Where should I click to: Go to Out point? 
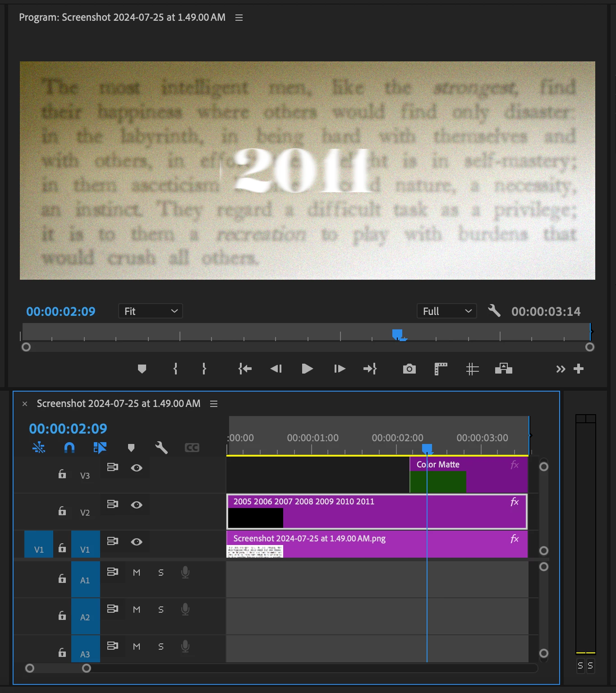[x=370, y=369]
